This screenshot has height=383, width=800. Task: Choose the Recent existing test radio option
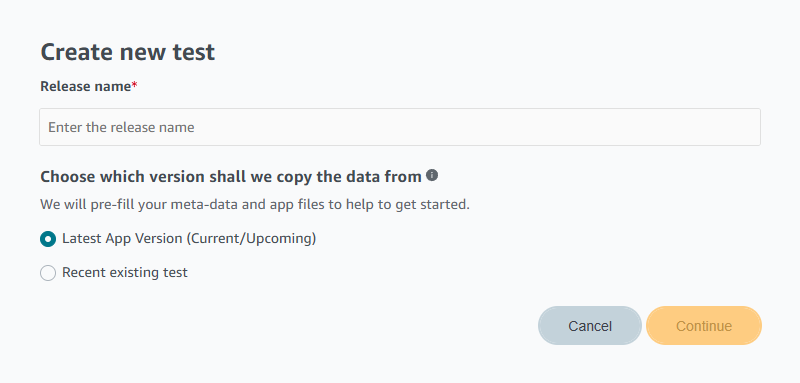tap(48, 273)
